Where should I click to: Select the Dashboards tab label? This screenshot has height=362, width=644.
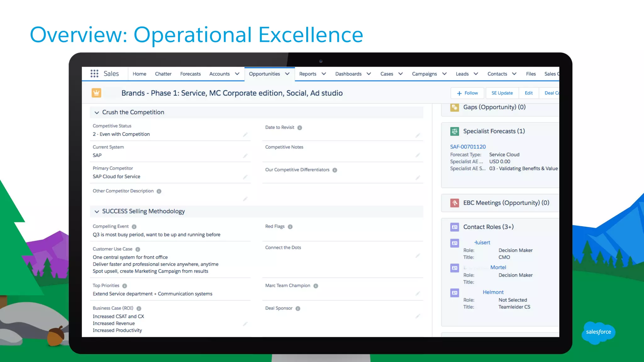click(x=348, y=74)
